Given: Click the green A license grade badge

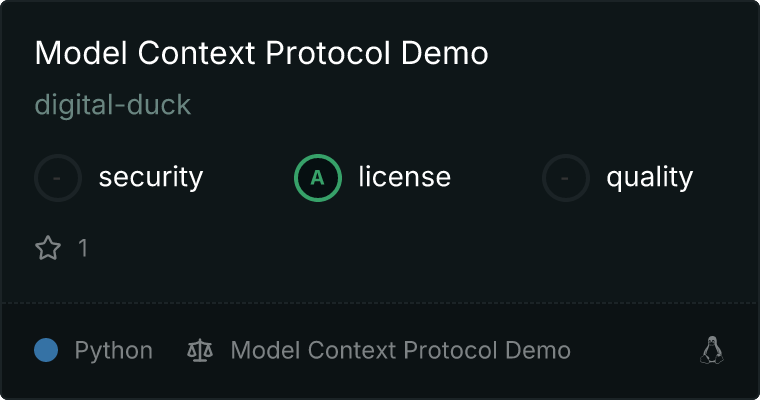Looking at the screenshot, I should pos(317,178).
